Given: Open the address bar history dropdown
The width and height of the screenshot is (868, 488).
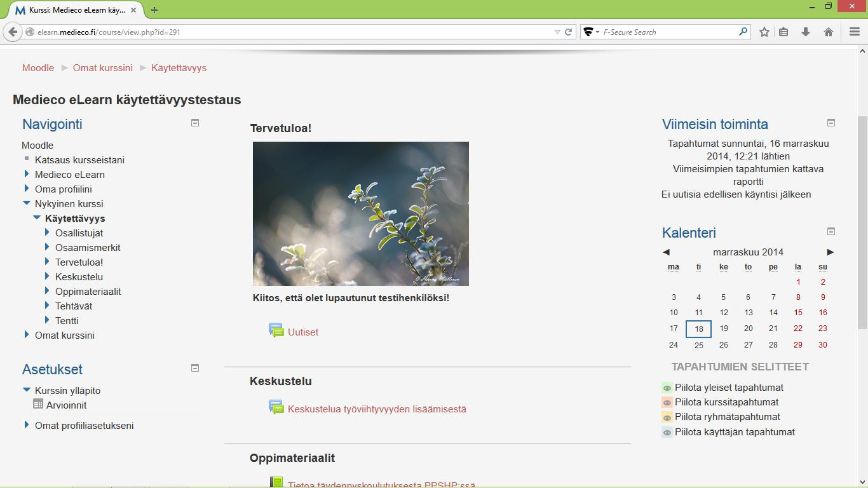Looking at the screenshot, I should pos(557,32).
